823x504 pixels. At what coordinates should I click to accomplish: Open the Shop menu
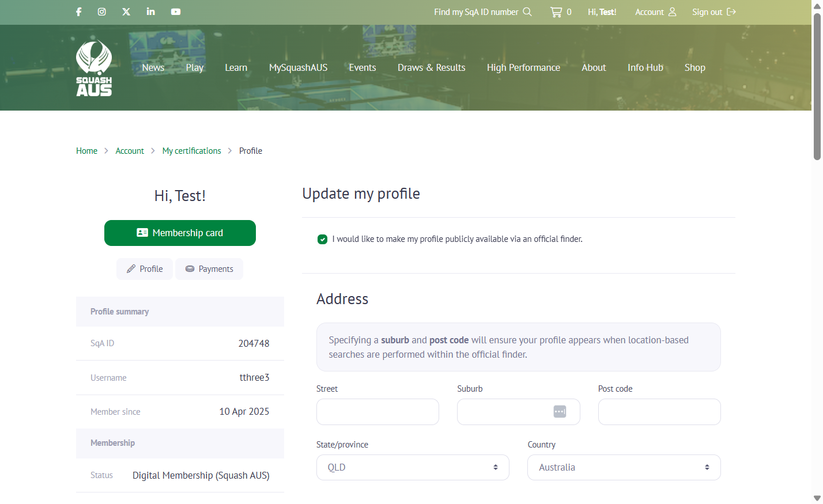coord(695,67)
